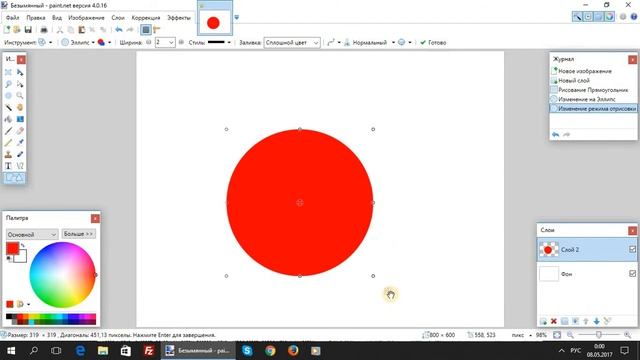Select the Clone Stamp tool

8,154
